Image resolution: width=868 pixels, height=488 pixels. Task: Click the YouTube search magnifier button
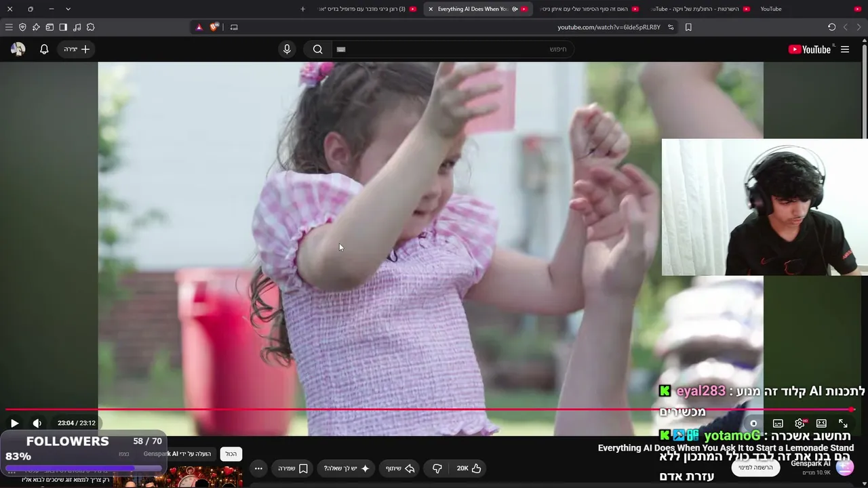pos(317,49)
